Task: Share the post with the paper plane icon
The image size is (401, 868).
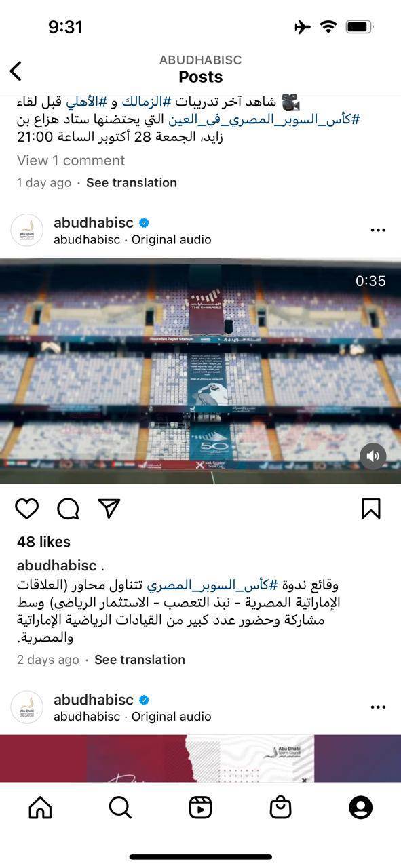Action: [x=109, y=509]
